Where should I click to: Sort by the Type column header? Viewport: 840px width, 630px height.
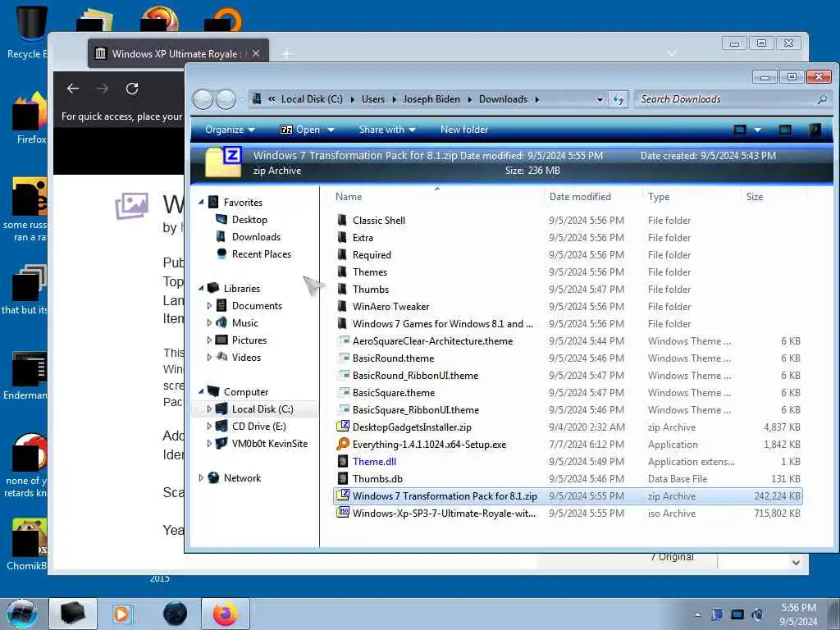(x=659, y=197)
